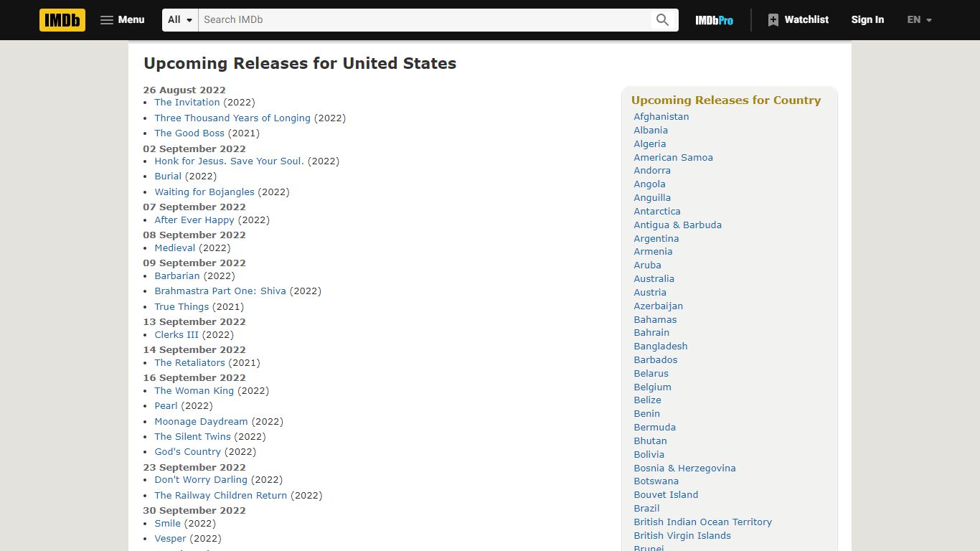Open The Good Boss link
The image size is (980, 551).
pyautogui.click(x=189, y=133)
